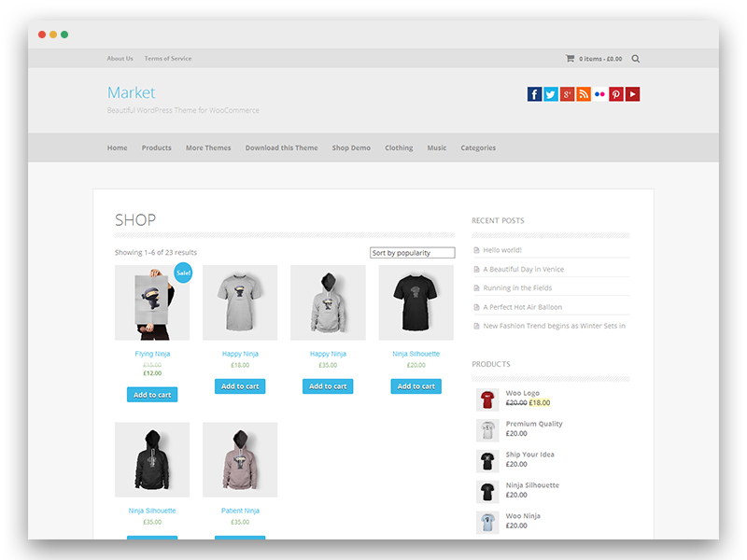Add Flying Ninja to cart
This screenshot has height=560, width=747.
(x=152, y=395)
